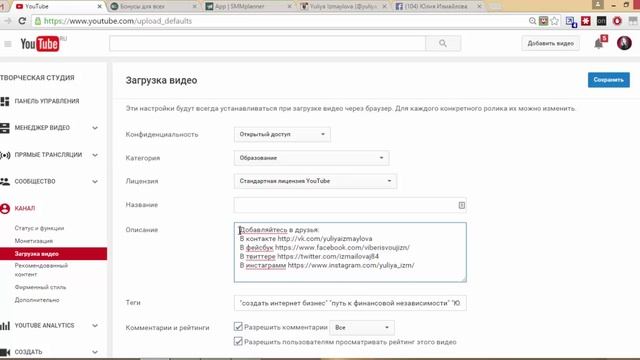Click into the YouTube search field
Image resolution: width=640 pixels, height=360 pixels.
click(x=267, y=43)
